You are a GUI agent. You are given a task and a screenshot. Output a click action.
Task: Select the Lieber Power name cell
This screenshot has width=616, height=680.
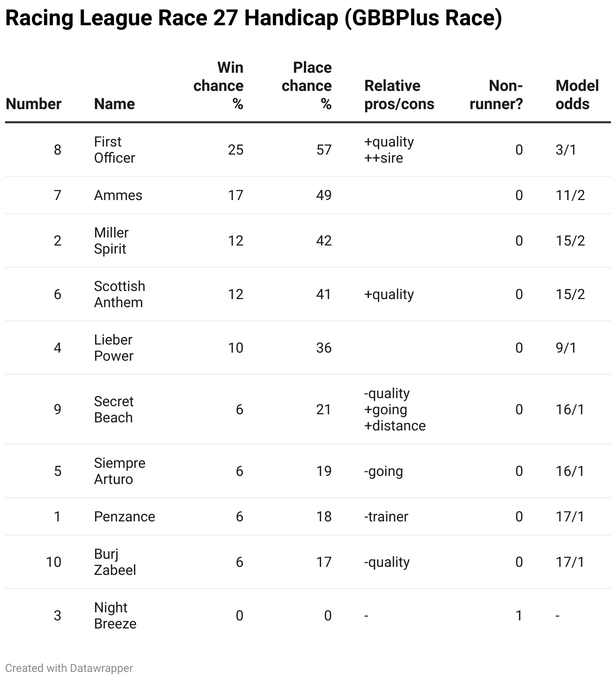click(x=114, y=348)
